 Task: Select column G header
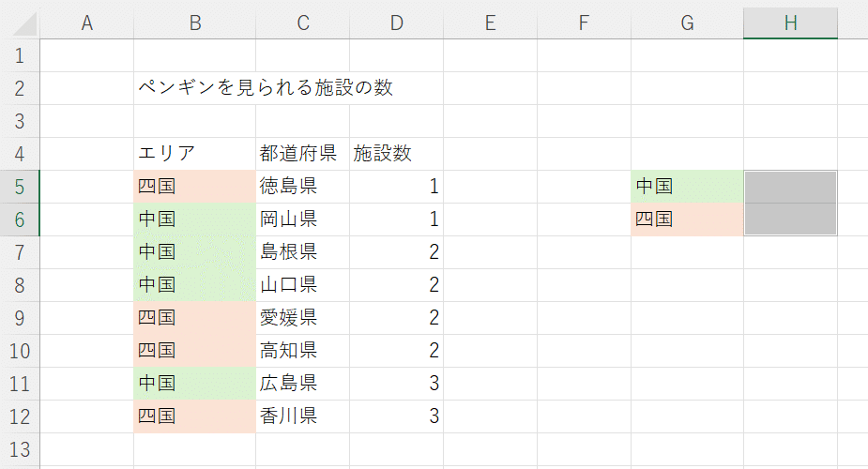[x=687, y=23]
